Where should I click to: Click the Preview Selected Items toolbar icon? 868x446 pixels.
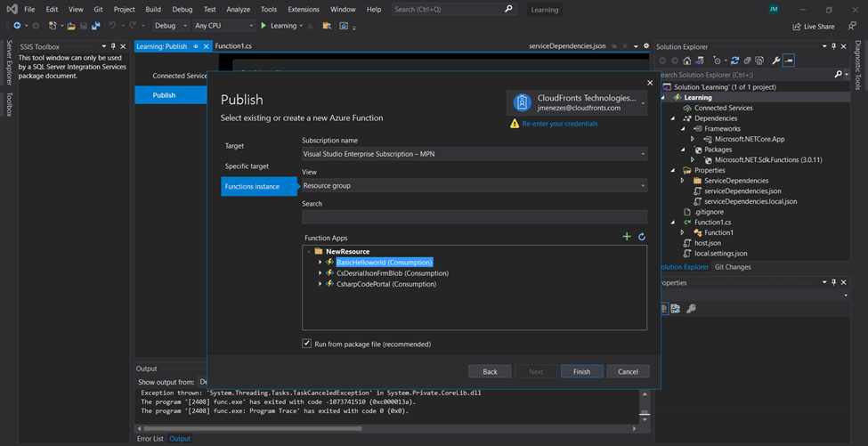tap(789, 61)
